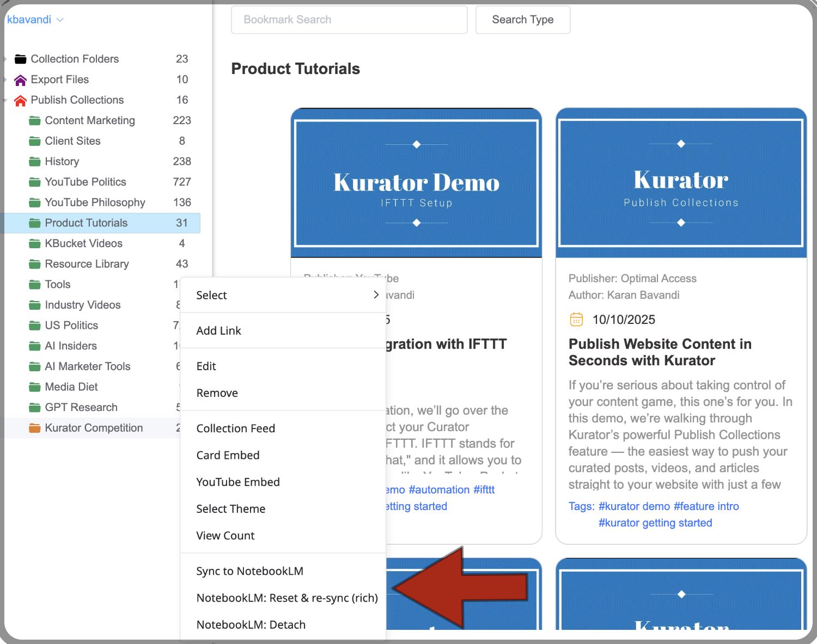Select the History collection label
This screenshot has width=817, height=644.
[x=62, y=161]
